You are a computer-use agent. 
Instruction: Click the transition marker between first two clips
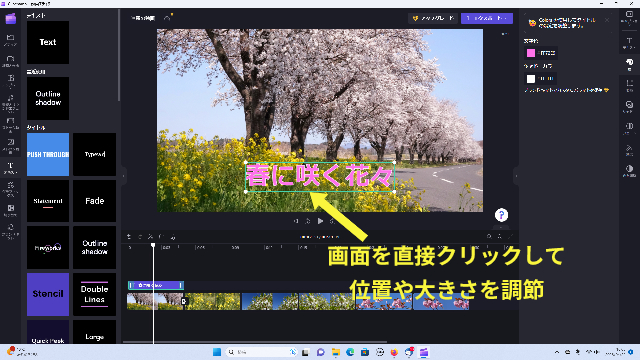tap(184, 301)
